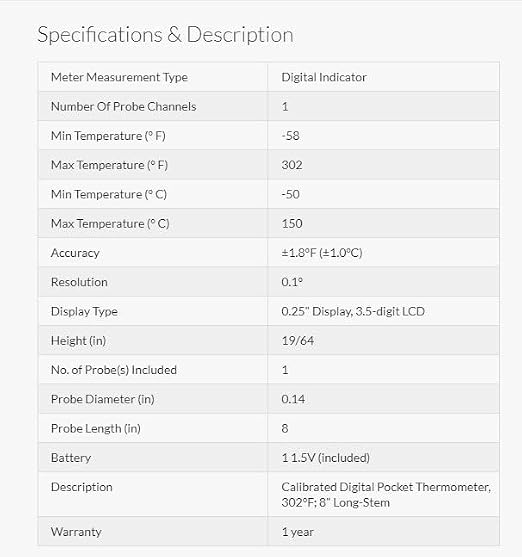This screenshot has width=522, height=557.
Task: Click the Accuracy row label
Action: pos(75,253)
